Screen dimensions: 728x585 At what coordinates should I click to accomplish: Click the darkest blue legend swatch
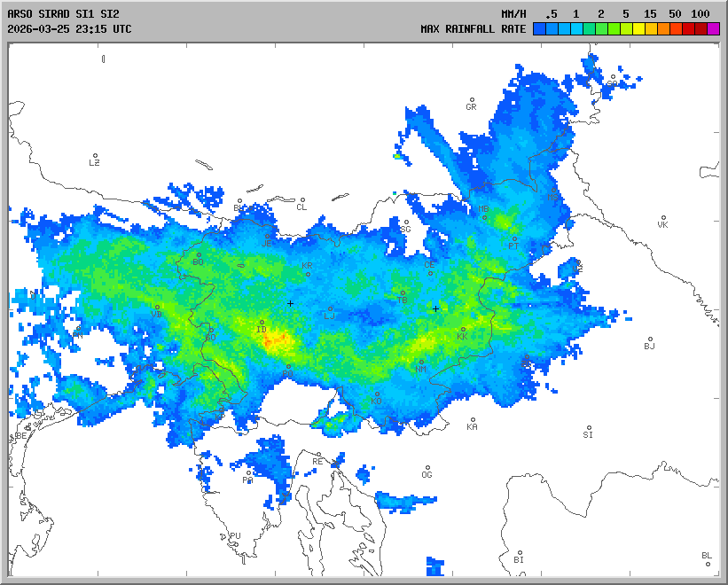pyautogui.click(x=539, y=28)
